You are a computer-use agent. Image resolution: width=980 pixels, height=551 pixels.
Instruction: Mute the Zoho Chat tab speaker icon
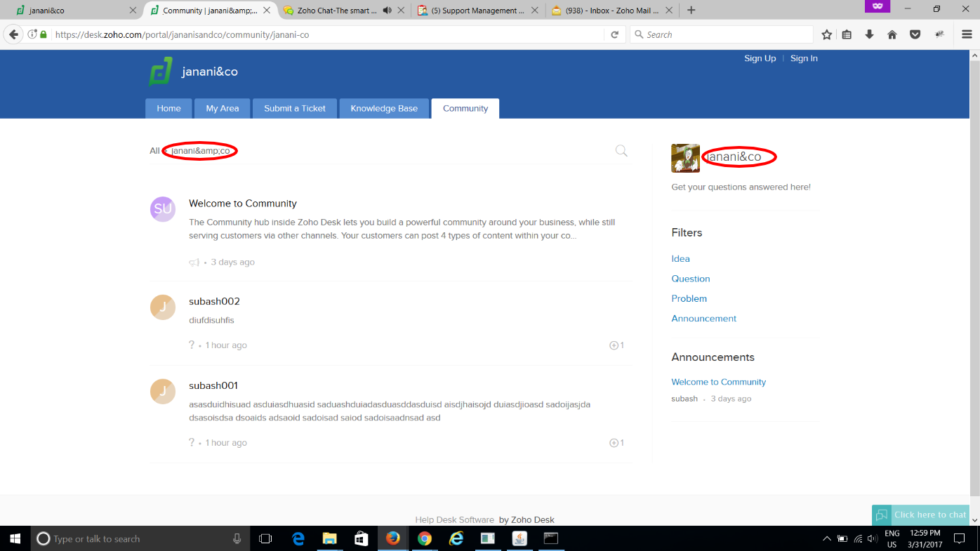[388, 11]
